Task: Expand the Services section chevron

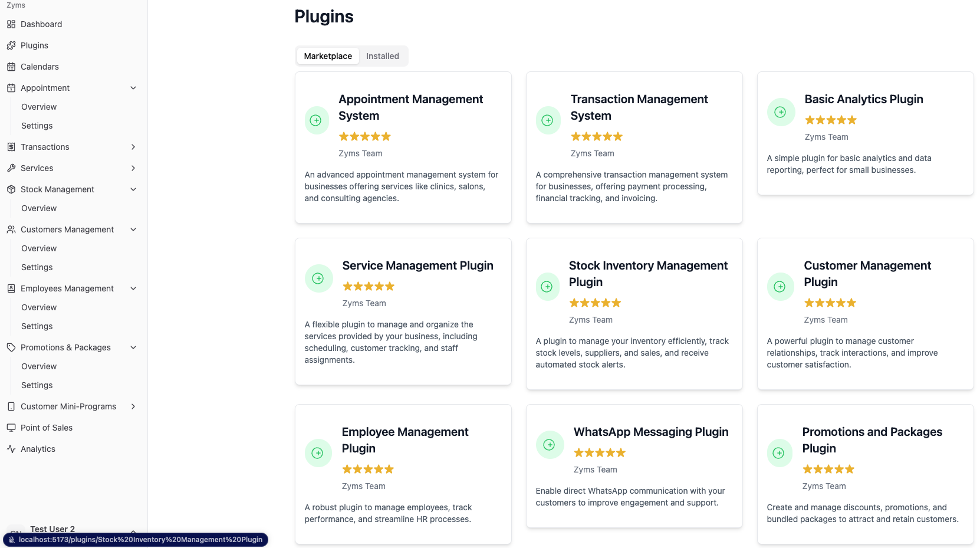Action: (133, 168)
